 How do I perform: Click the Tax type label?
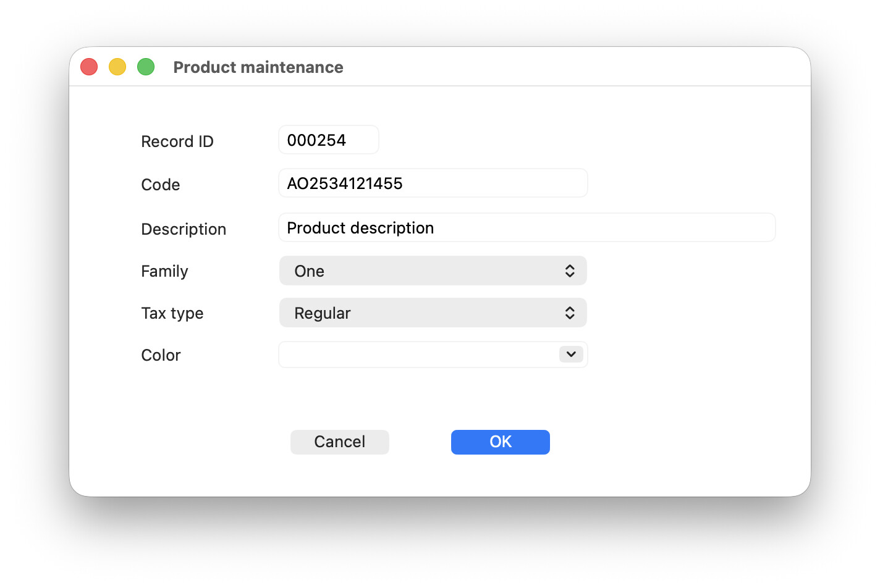pos(172,313)
